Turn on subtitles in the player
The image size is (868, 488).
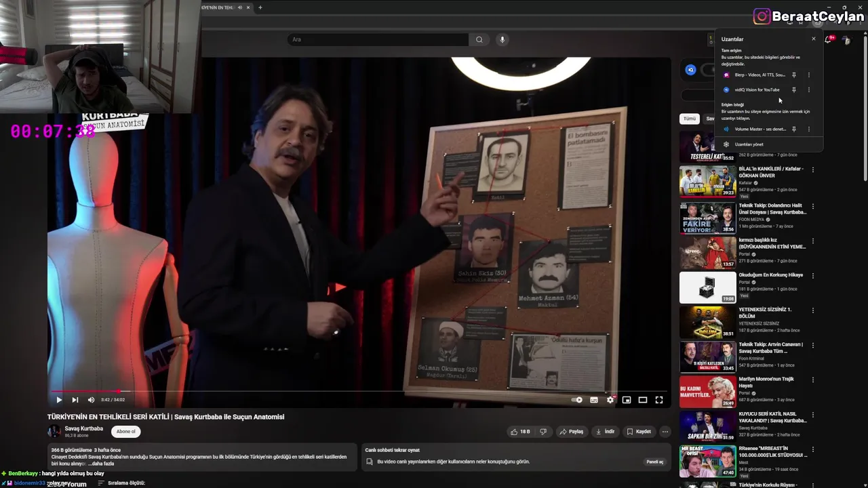[594, 400]
